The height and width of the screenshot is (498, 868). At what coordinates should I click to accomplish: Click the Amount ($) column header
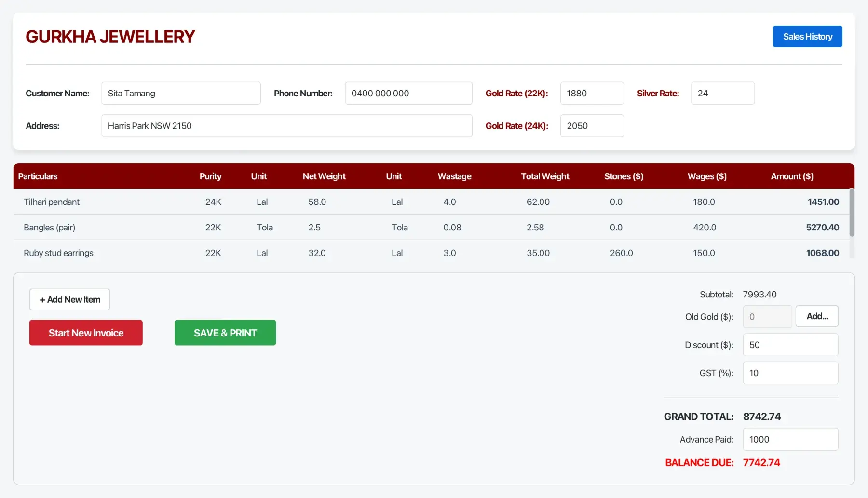click(792, 176)
